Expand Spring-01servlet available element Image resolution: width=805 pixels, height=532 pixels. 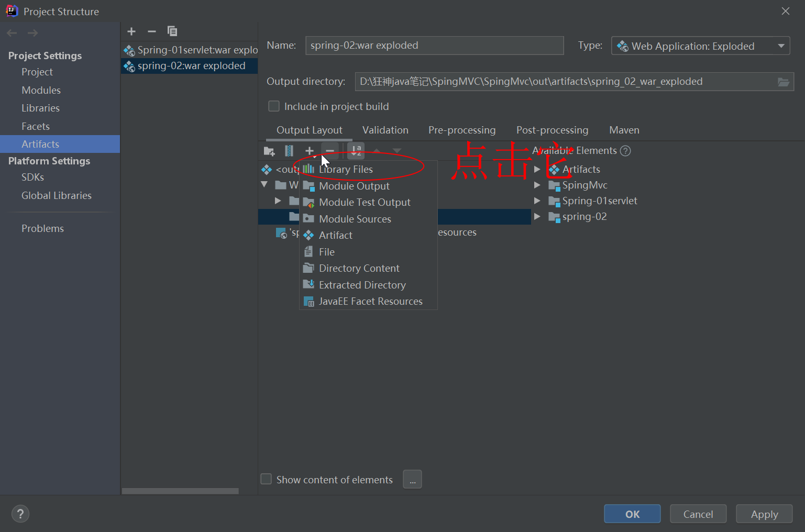[537, 201]
